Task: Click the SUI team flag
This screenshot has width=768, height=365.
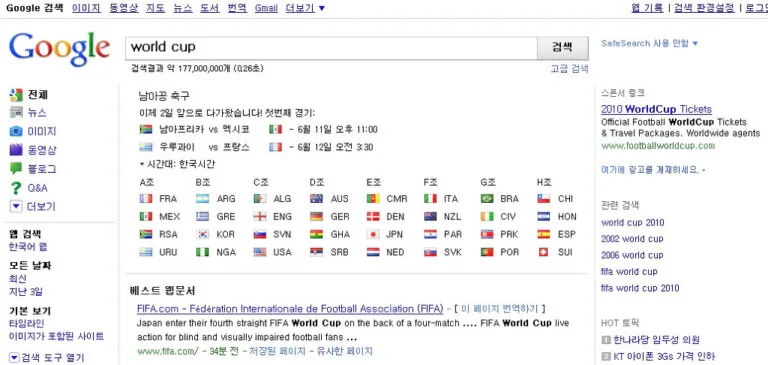Action: (544, 252)
